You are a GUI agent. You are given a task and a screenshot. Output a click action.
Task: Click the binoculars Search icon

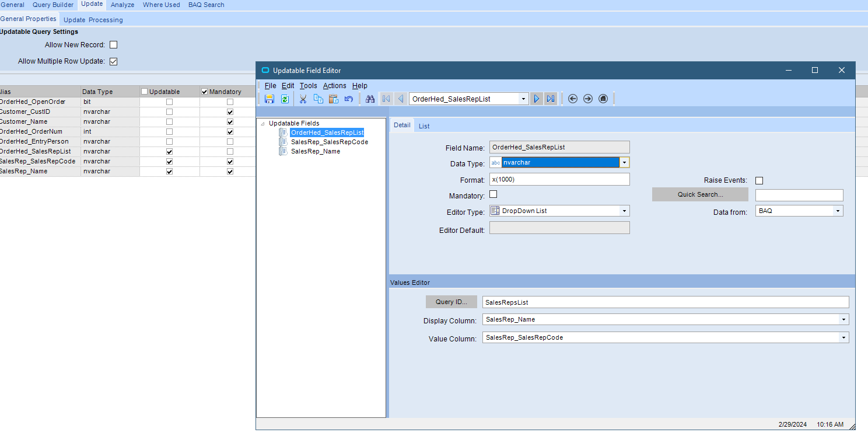click(370, 99)
